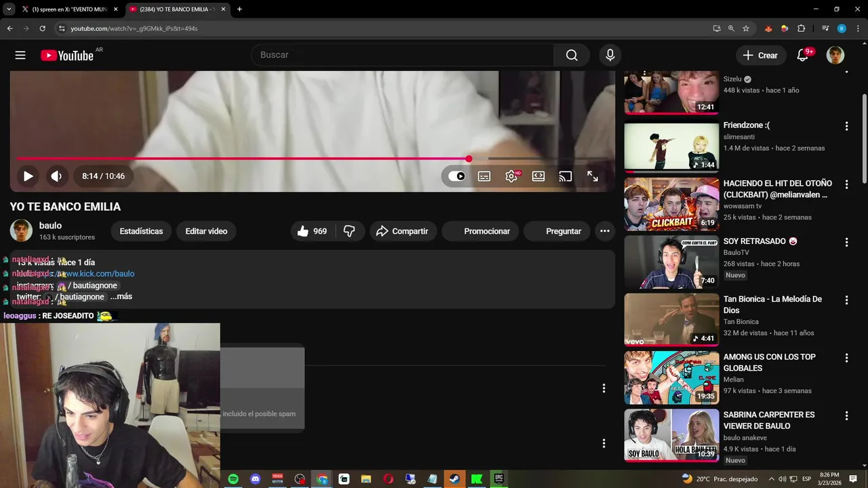
Task: Click the youtube.com address bar URL
Action: click(x=134, y=28)
